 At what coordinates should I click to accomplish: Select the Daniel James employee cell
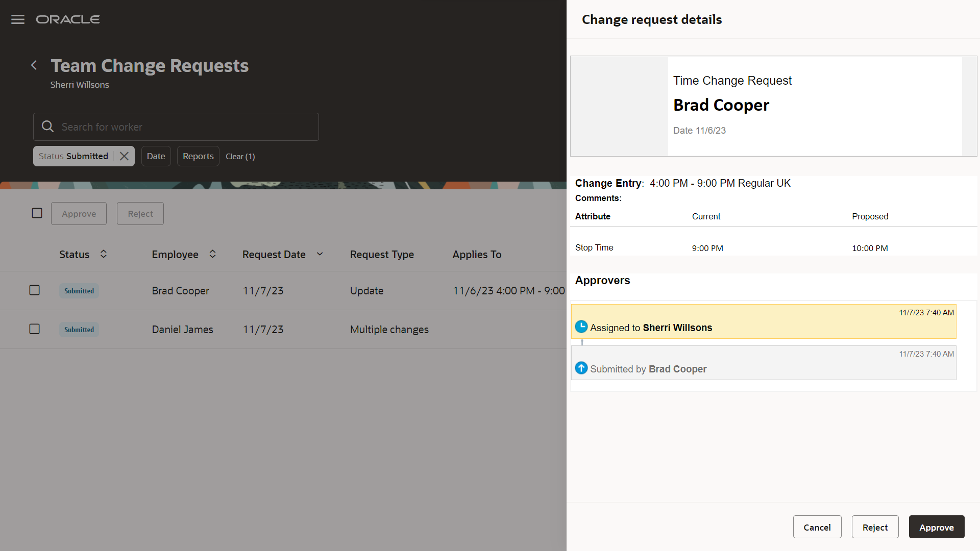coord(182,329)
